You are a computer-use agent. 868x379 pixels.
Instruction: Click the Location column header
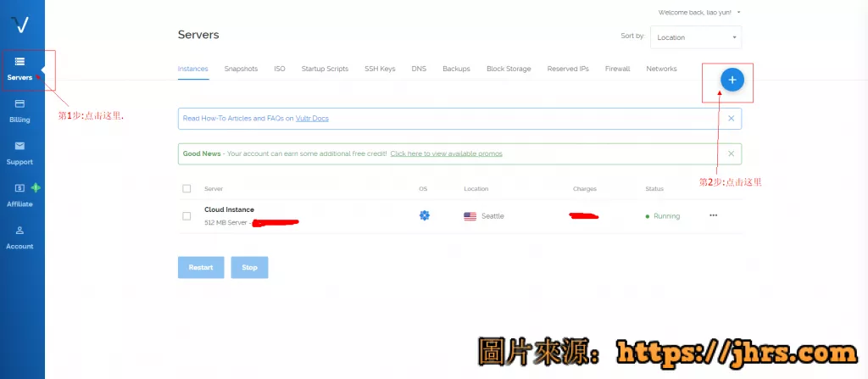coord(476,189)
